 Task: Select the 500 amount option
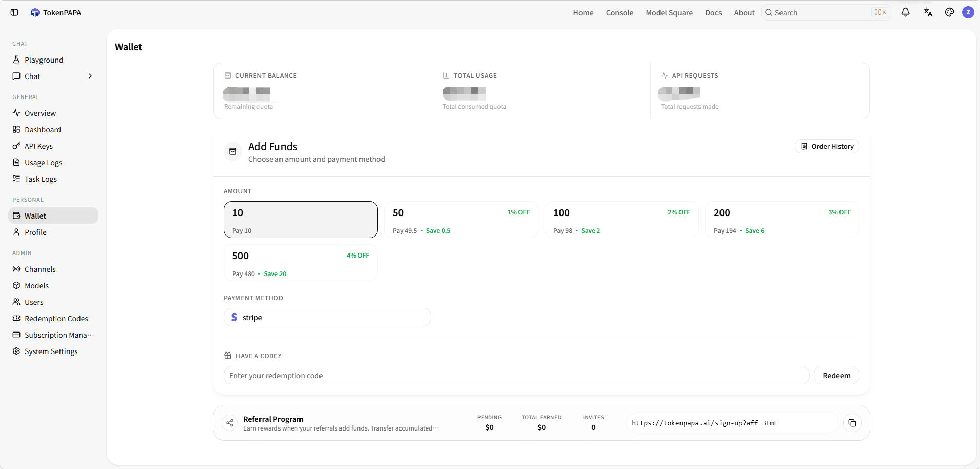(301, 263)
